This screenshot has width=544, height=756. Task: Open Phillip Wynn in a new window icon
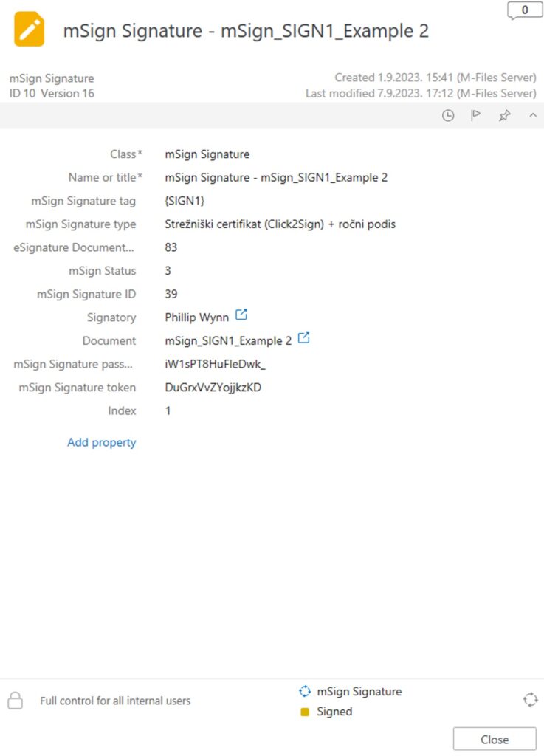241,315
